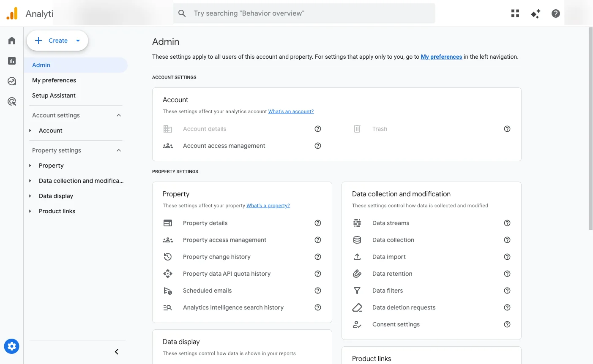This screenshot has height=364, width=593.
Task: Click the Analytics logo in the top bar
Action: click(x=12, y=13)
